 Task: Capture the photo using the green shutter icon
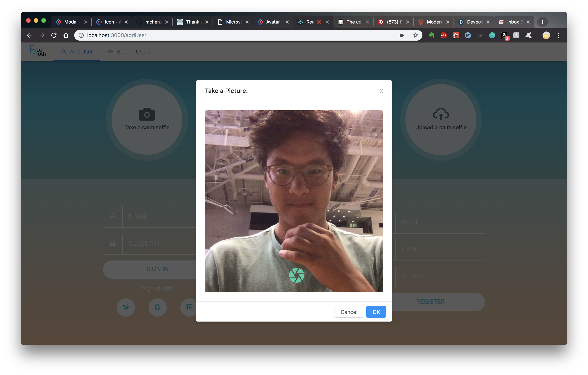297,275
